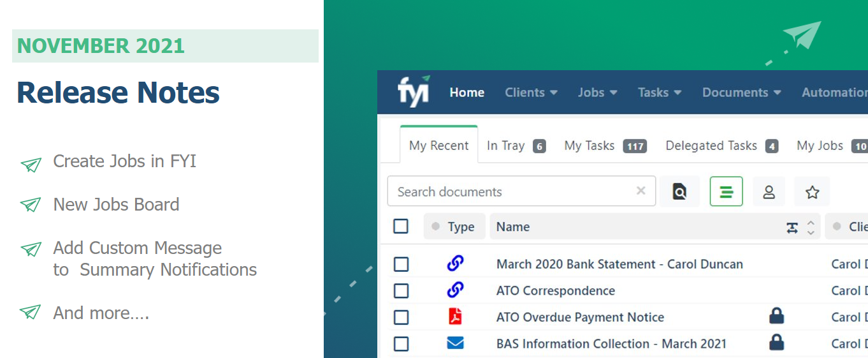Toggle the green list view button
Image resolution: width=868 pixels, height=358 pixels.
(727, 191)
